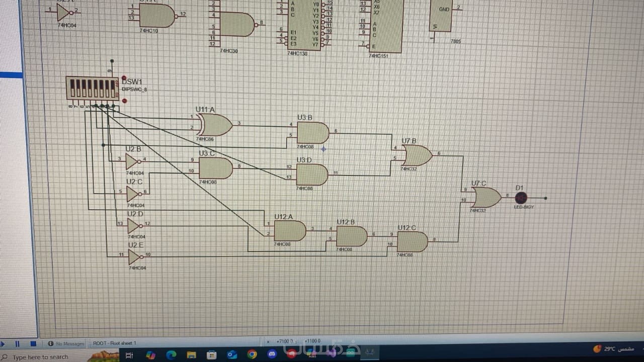
Task: Click the D1 LED component
Action: tap(521, 198)
